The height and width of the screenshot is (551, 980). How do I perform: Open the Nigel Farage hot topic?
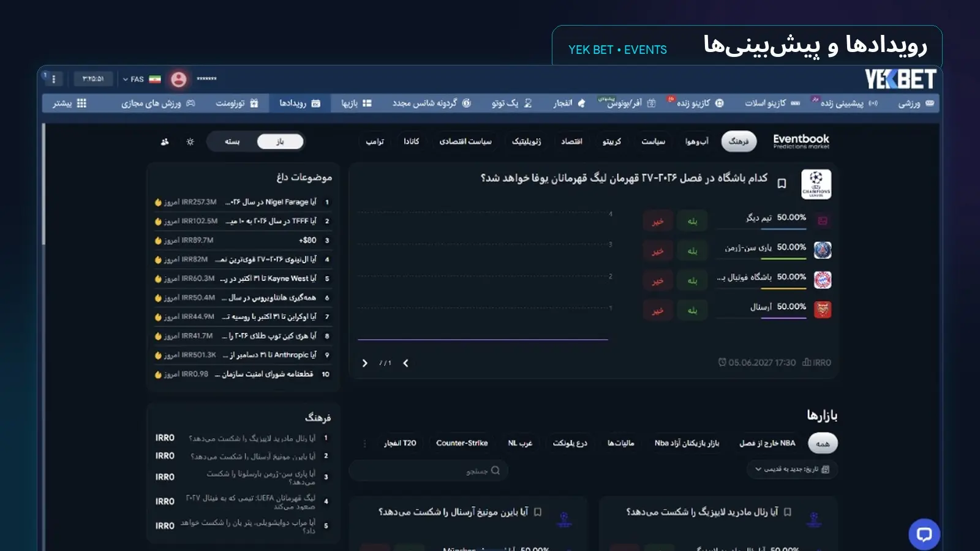tap(243, 202)
